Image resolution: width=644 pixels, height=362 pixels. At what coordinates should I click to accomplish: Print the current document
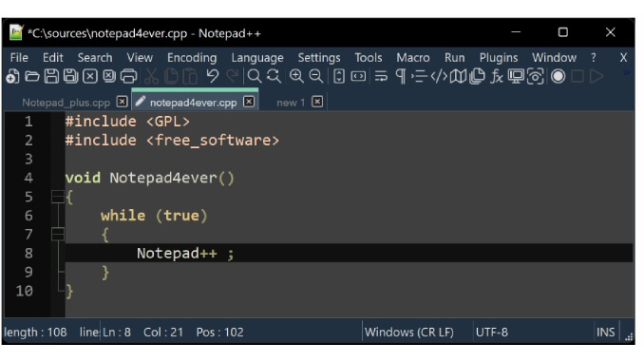(128, 76)
